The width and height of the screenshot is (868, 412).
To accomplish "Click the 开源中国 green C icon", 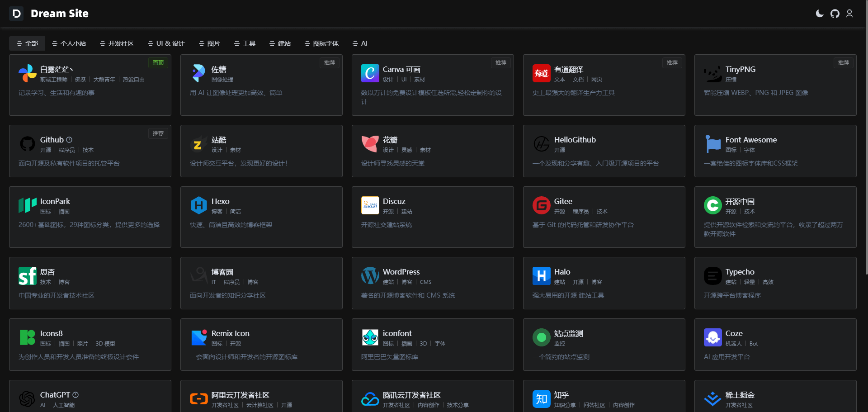I will click(713, 205).
